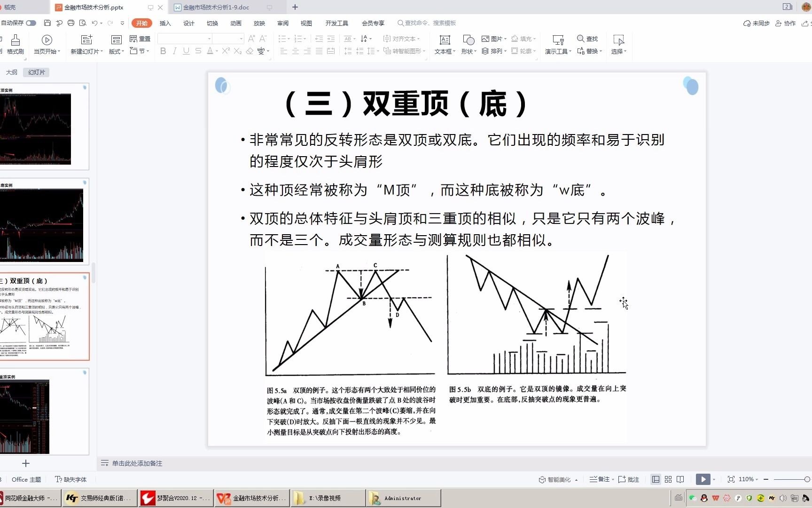Open the font size combo box
Screen dimensions: 812x508
click(228, 39)
